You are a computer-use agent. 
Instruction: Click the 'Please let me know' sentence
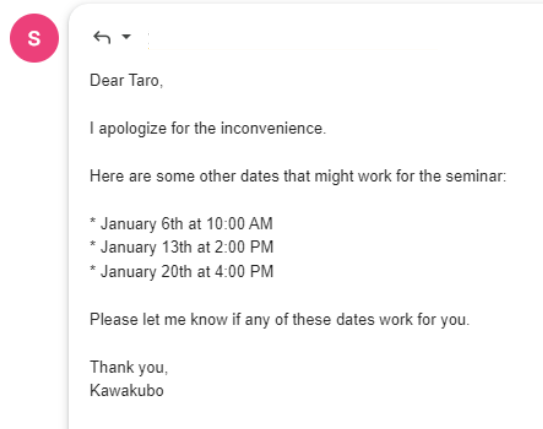[279, 319]
